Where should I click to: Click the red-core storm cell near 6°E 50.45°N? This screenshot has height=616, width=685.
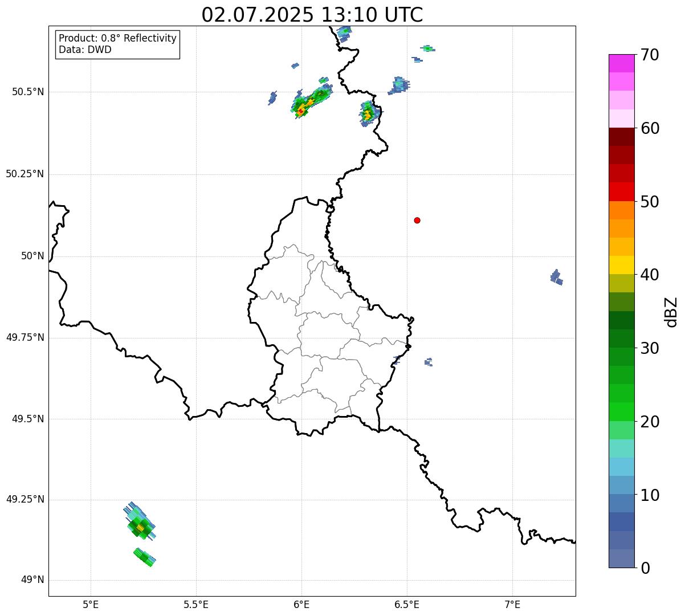coord(311,101)
